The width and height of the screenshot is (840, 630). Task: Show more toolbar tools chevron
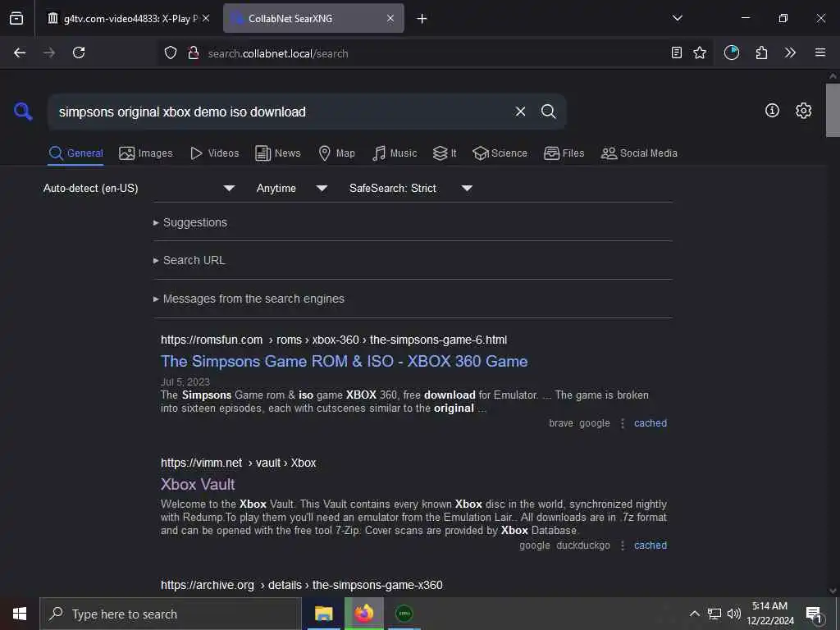pos(790,52)
